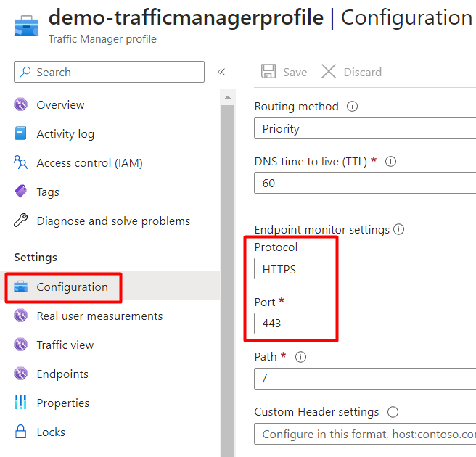Click the sidebar scrollbar up arrow

[x=228, y=98]
